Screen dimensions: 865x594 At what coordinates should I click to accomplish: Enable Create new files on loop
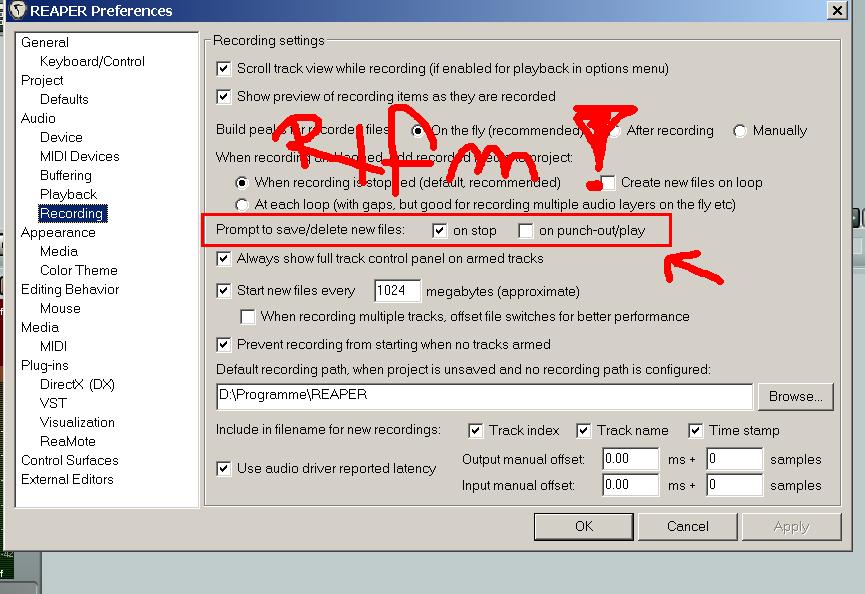tap(608, 183)
